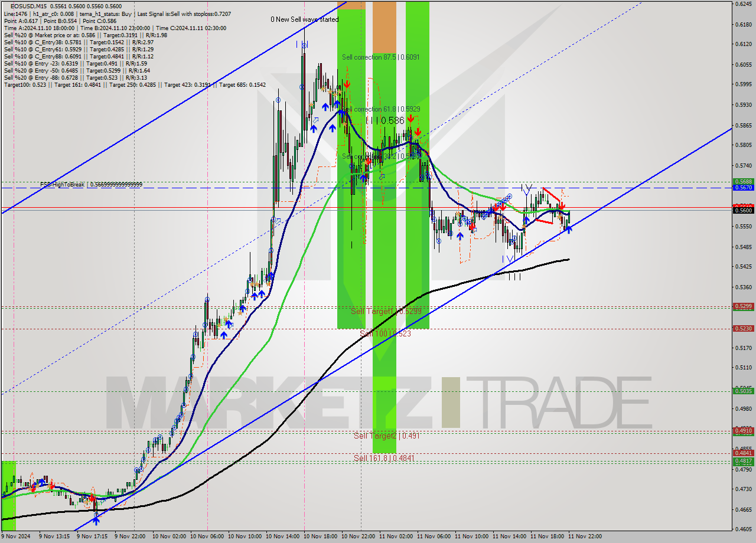
Task: Click the 'Sell 100 | 0.523' label
Action: coord(385,333)
